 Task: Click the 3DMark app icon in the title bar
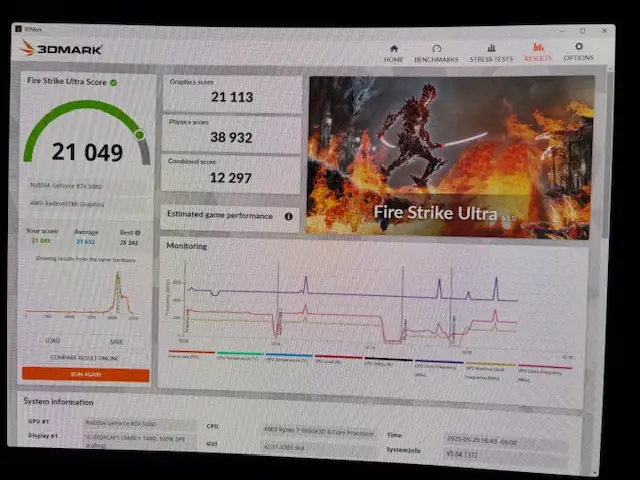(18, 29)
